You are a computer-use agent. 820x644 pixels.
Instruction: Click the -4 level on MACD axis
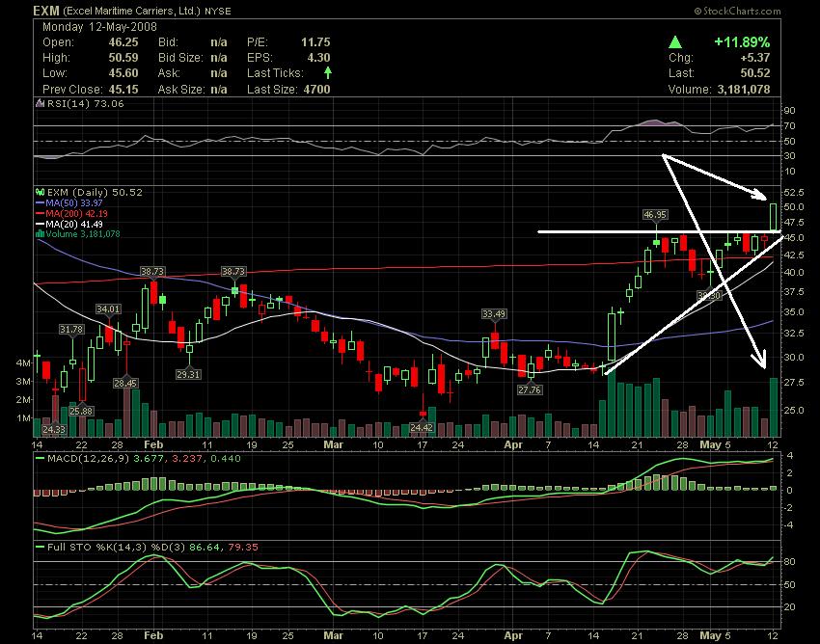[x=788, y=525]
